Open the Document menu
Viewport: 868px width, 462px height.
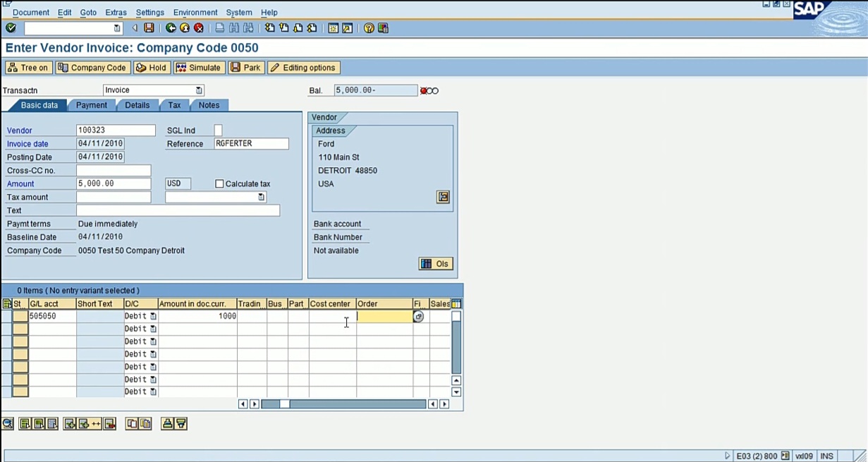pos(31,13)
